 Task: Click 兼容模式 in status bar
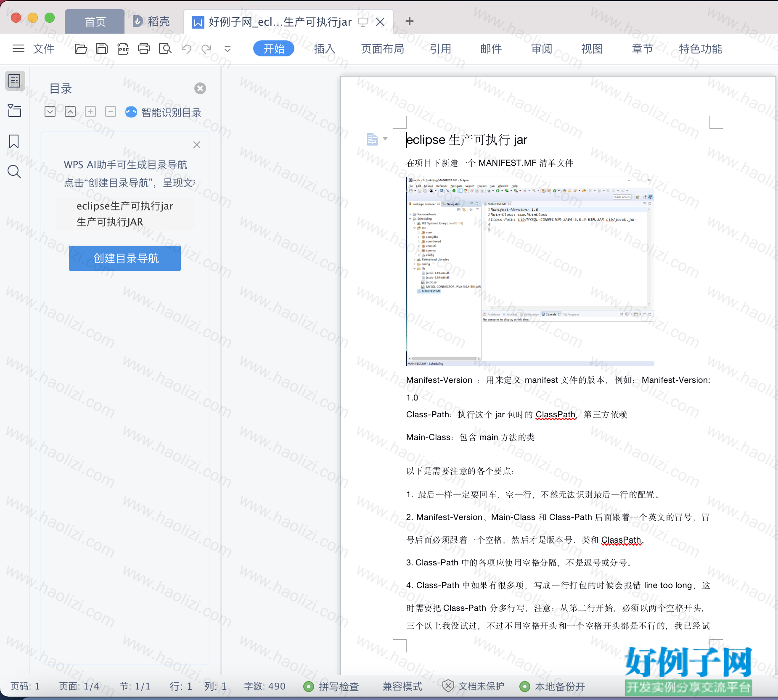click(x=402, y=687)
